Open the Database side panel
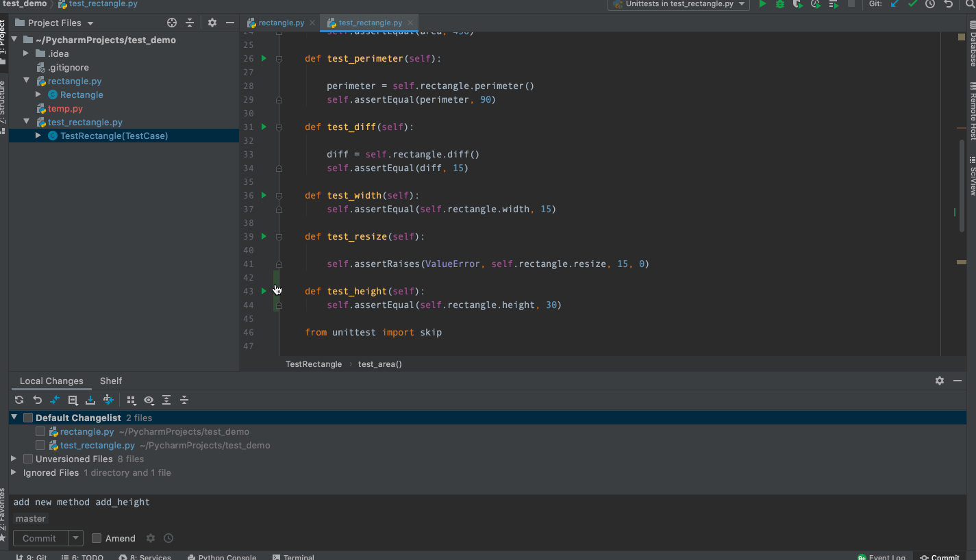976x560 pixels. 972,44
